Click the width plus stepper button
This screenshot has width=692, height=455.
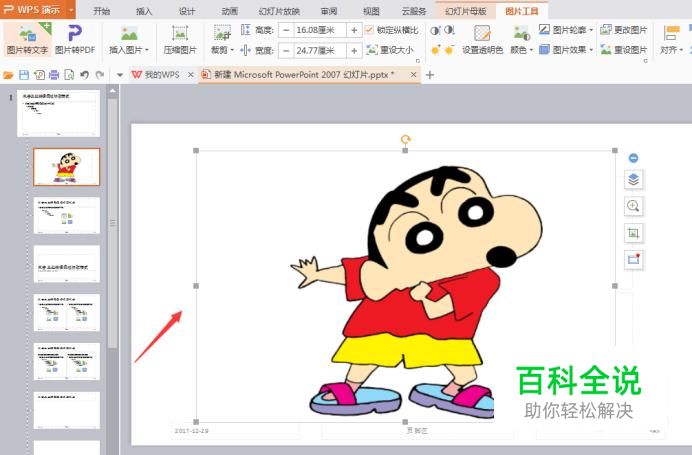(354, 50)
